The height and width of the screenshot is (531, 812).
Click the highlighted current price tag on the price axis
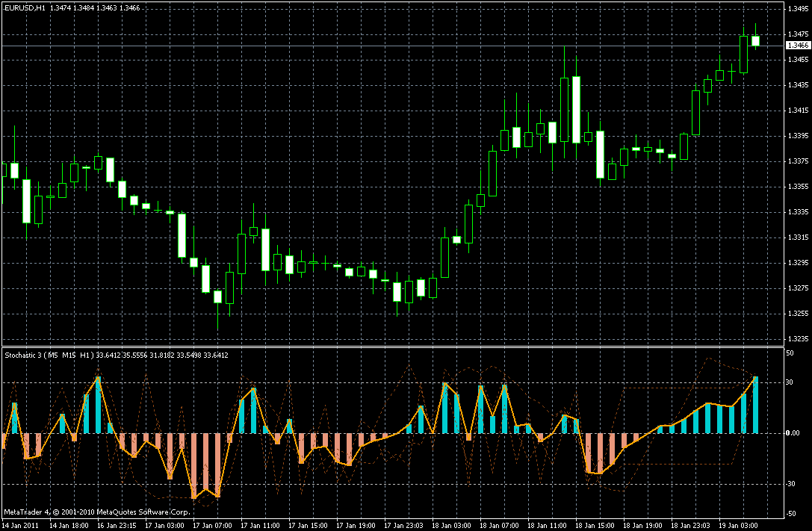[798, 46]
